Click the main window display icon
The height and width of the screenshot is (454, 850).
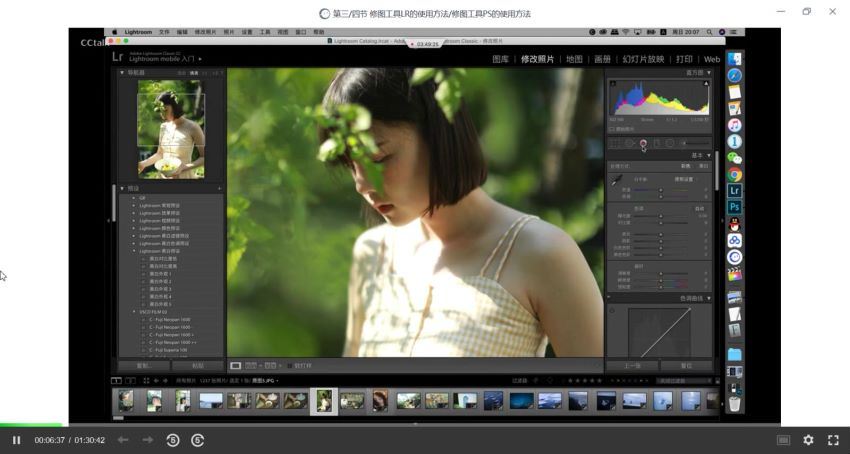(x=117, y=381)
